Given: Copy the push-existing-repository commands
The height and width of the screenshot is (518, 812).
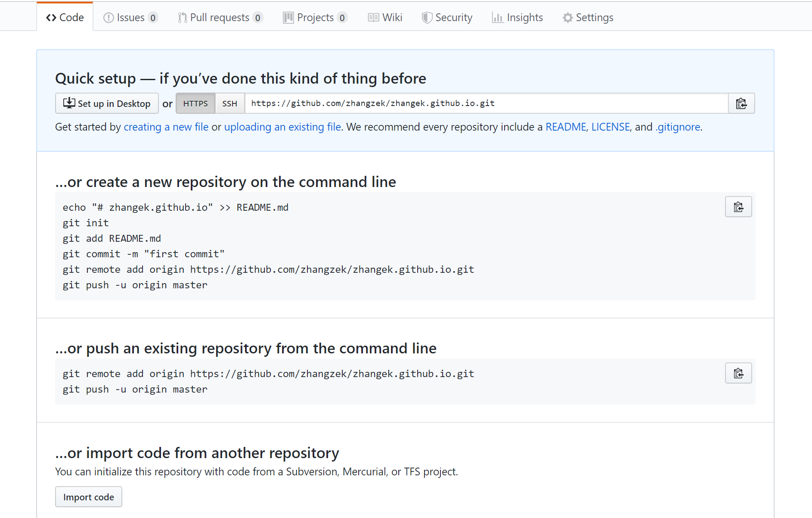Looking at the screenshot, I should (738, 373).
